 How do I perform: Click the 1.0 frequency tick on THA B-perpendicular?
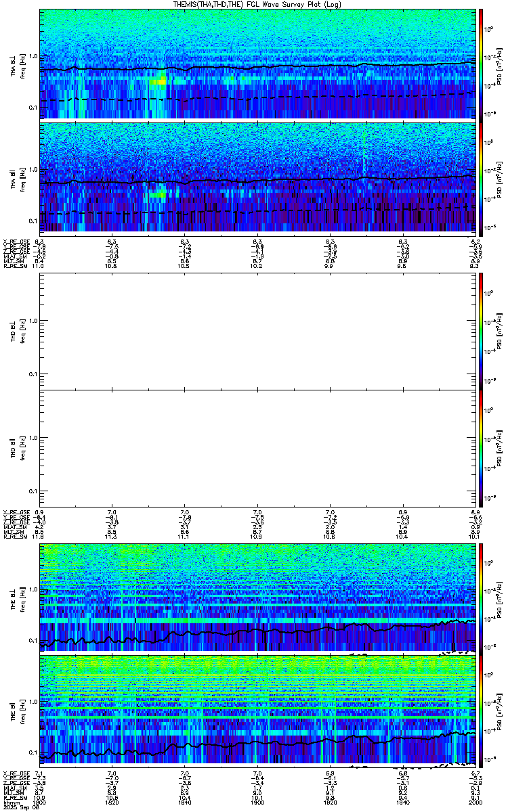point(33,56)
